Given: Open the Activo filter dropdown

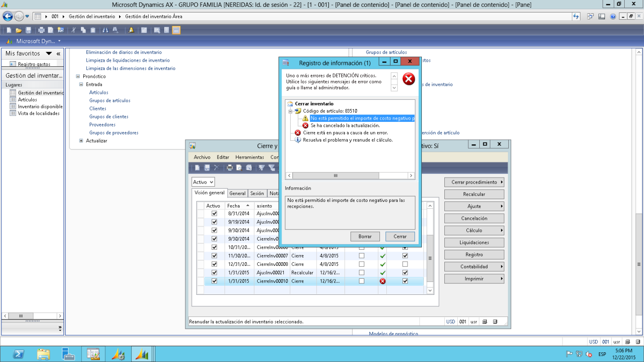Looking at the screenshot, I should [x=203, y=182].
